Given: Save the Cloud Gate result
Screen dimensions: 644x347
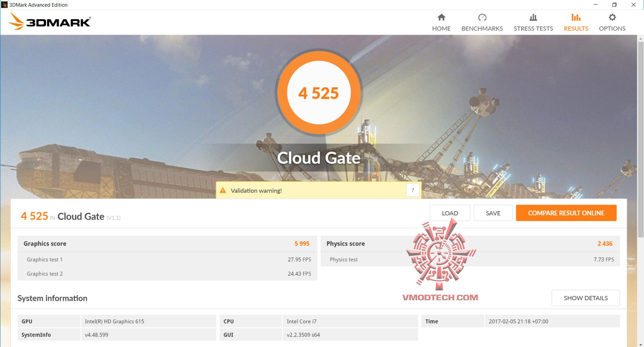Looking at the screenshot, I should coord(493,213).
